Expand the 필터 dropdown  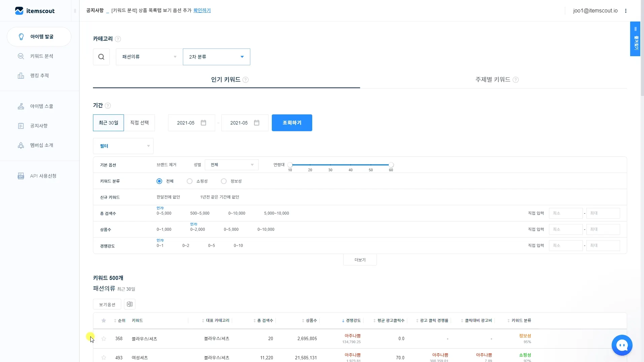point(123,146)
